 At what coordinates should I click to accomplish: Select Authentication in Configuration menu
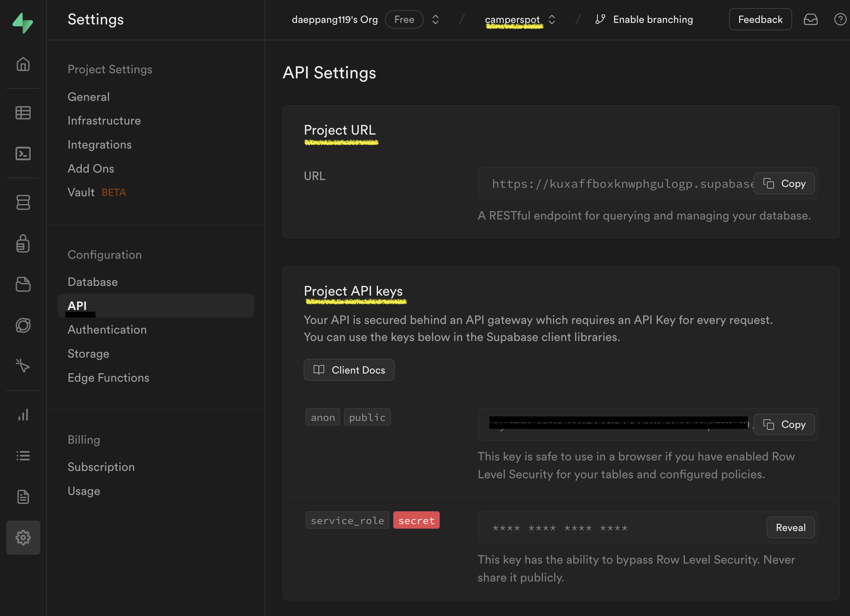107,330
